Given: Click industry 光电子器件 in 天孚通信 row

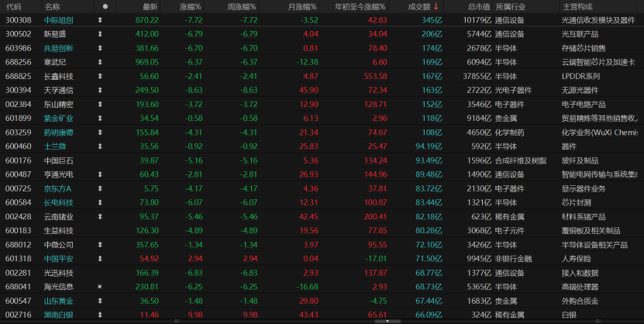Looking at the screenshot, I should tap(513, 91).
